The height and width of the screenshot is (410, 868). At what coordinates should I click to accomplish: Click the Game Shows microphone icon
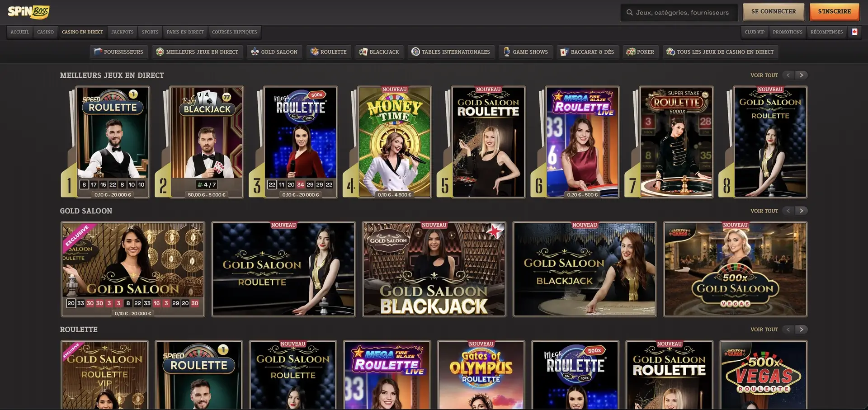pos(507,52)
